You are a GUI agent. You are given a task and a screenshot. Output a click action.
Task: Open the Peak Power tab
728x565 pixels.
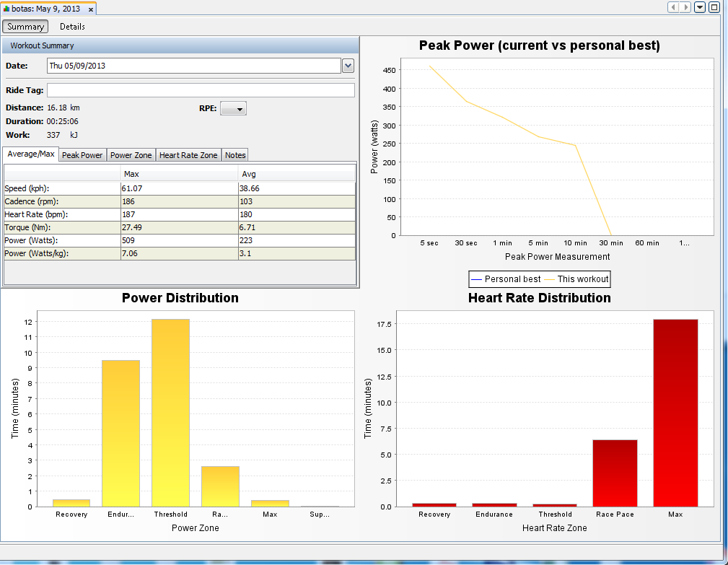click(82, 155)
